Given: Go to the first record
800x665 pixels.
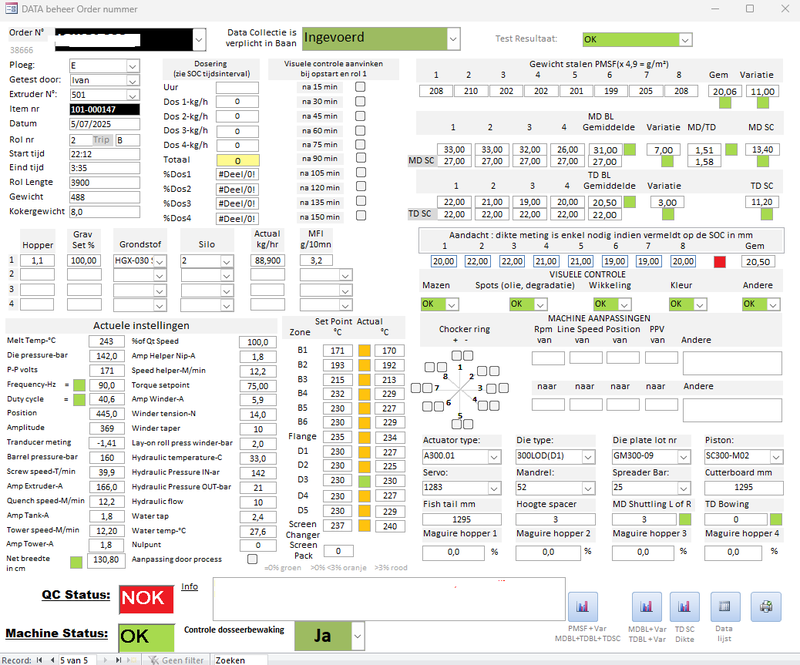Looking at the screenshot, I should click(41, 659).
